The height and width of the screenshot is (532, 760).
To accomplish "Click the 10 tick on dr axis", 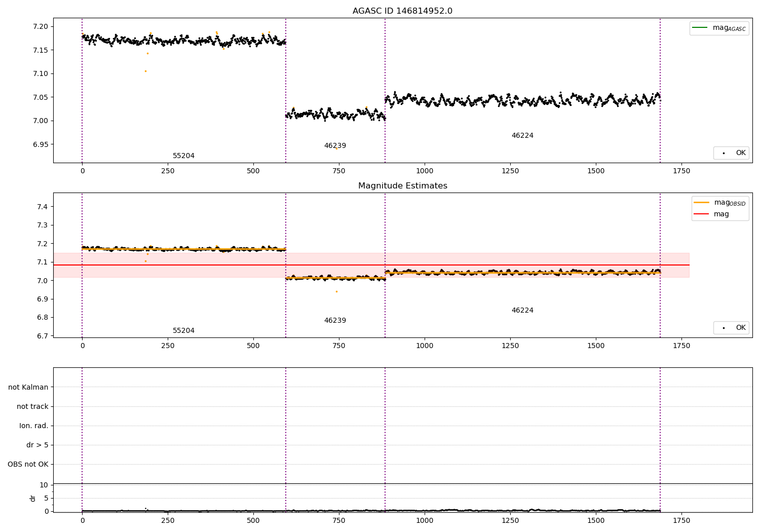I will pyautogui.click(x=44, y=485).
